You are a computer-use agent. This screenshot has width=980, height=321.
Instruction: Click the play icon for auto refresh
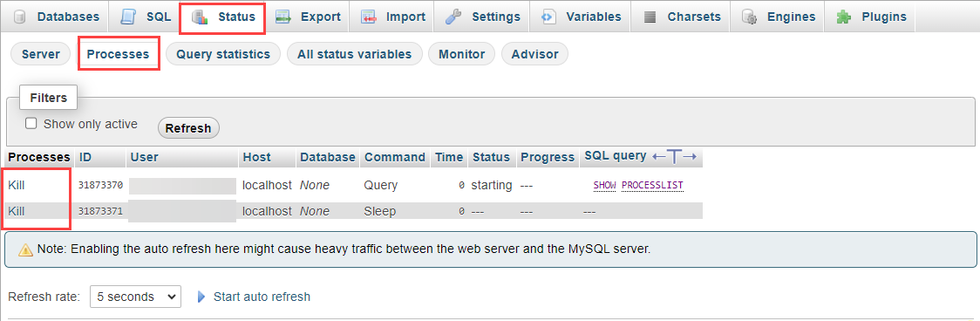tap(201, 297)
